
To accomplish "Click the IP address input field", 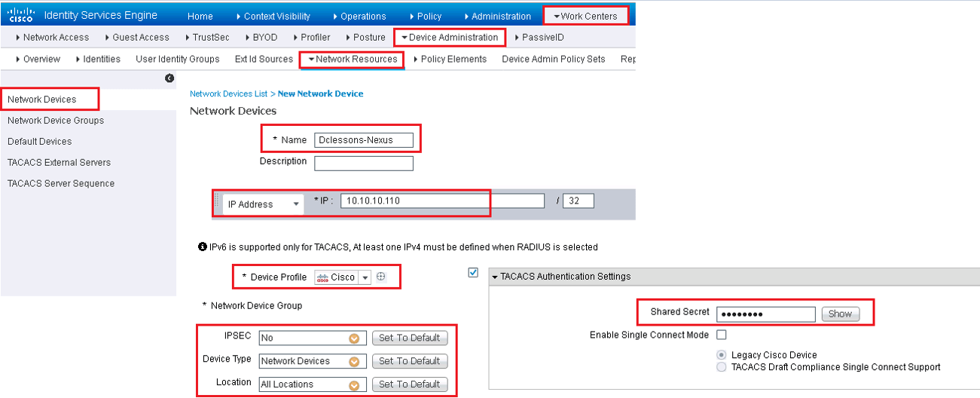I will (442, 201).
